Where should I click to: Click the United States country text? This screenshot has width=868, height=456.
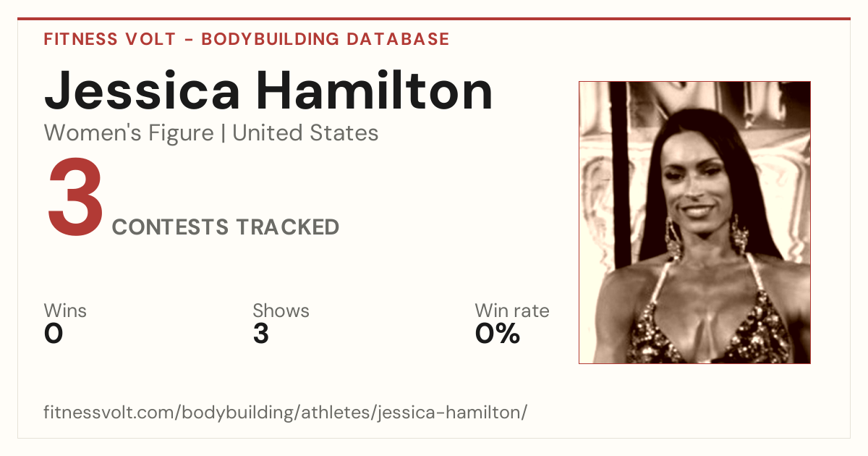pyautogui.click(x=305, y=133)
